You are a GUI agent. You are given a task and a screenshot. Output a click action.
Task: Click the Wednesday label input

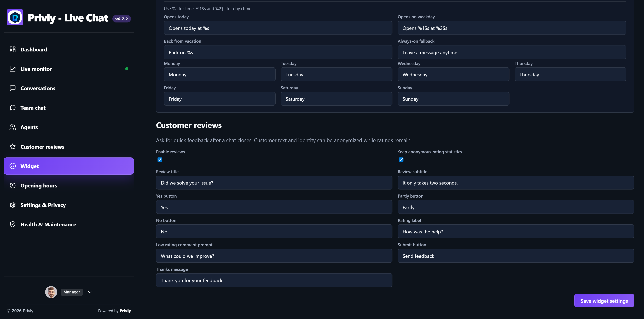pyautogui.click(x=453, y=74)
